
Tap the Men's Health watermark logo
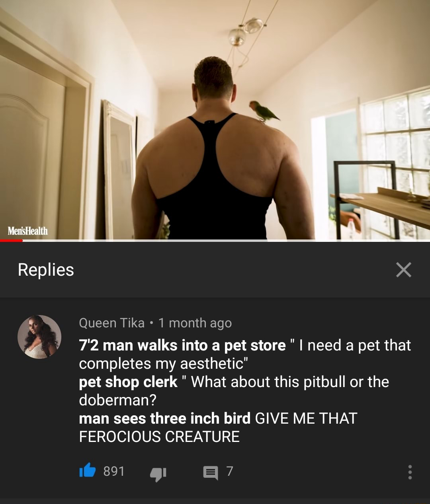click(x=28, y=231)
